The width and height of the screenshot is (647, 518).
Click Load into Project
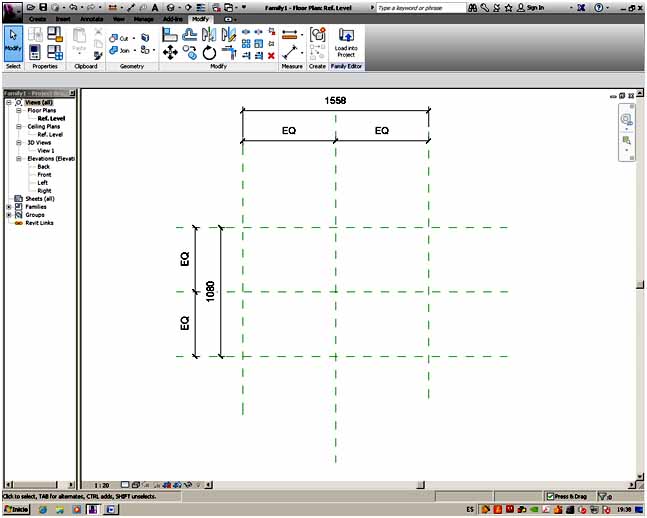(x=346, y=41)
